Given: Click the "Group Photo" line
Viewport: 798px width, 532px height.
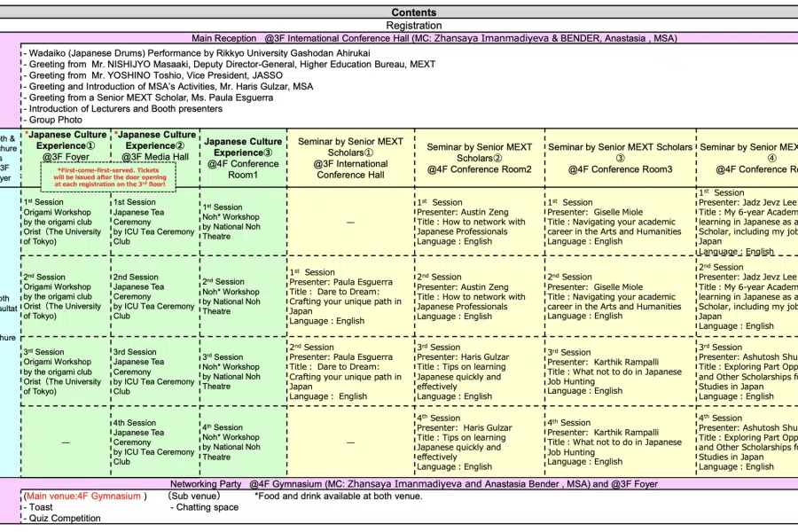Looking at the screenshot, I should 52,121.
